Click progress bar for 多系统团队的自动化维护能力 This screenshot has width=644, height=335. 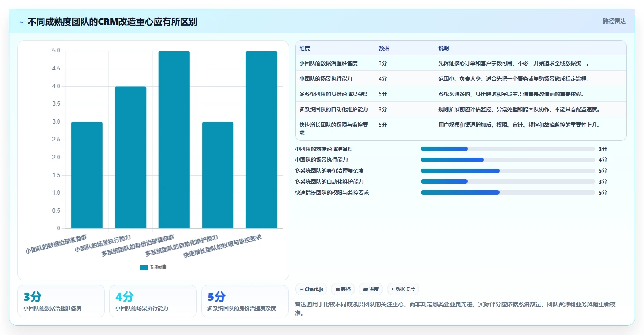click(508, 181)
